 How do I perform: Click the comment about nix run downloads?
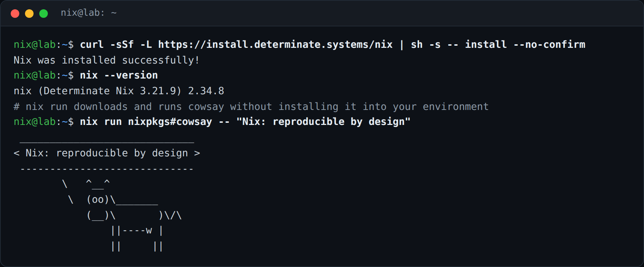pyautogui.click(x=251, y=106)
